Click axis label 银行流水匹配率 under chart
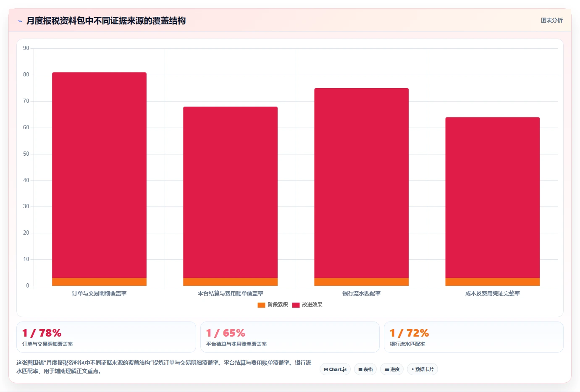 (x=361, y=293)
